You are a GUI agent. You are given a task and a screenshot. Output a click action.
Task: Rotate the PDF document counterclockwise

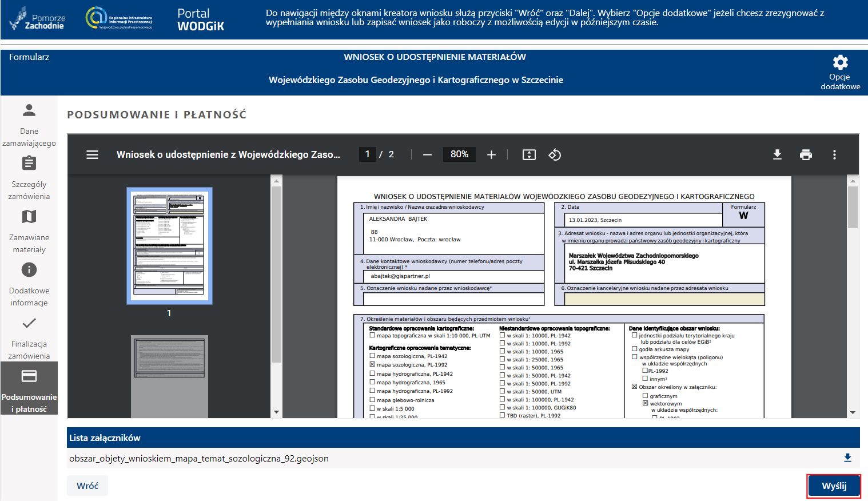555,154
